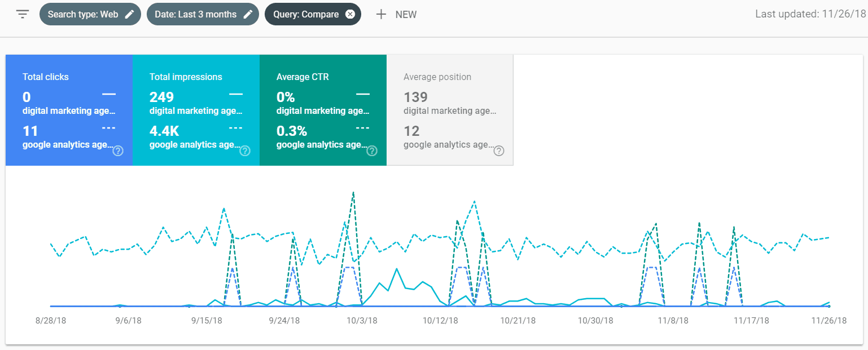
Task: Open the Search type: Web chip
Action: coord(82,15)
